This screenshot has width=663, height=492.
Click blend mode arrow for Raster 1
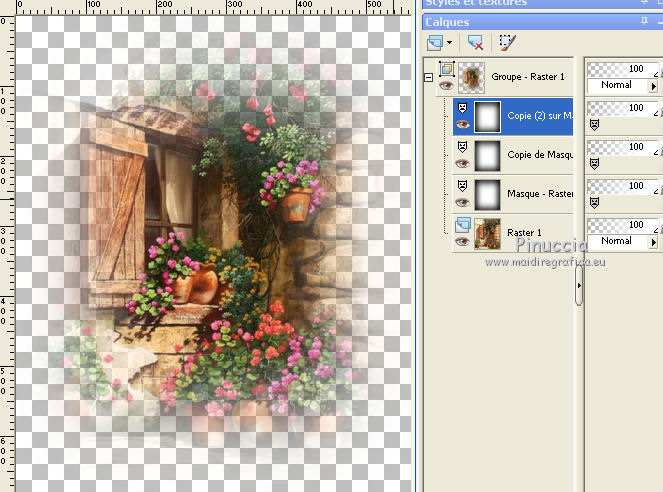click(x=654, y=242)
